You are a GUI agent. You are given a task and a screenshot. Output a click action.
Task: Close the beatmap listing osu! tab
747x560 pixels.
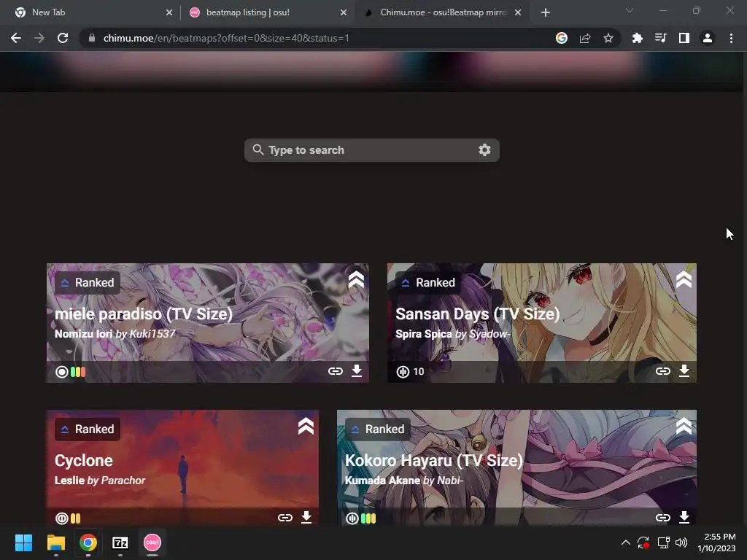pos(344,12)
